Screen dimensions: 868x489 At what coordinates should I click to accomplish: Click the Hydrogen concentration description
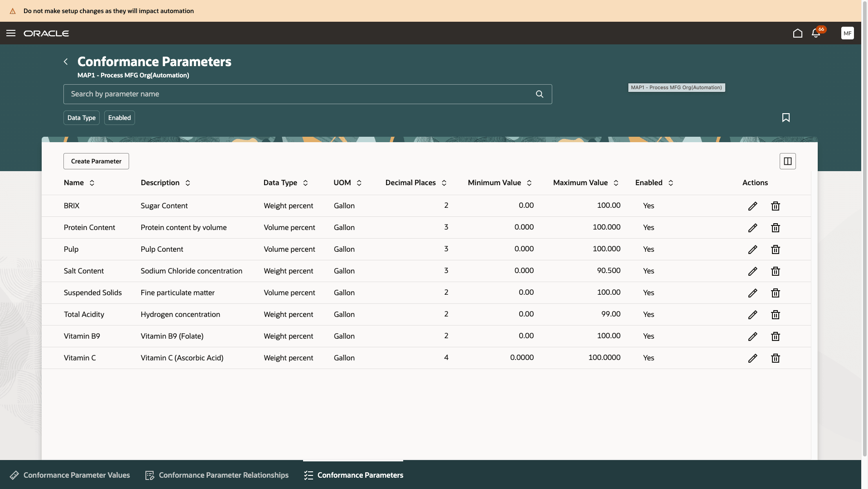(x=180, y=315)
